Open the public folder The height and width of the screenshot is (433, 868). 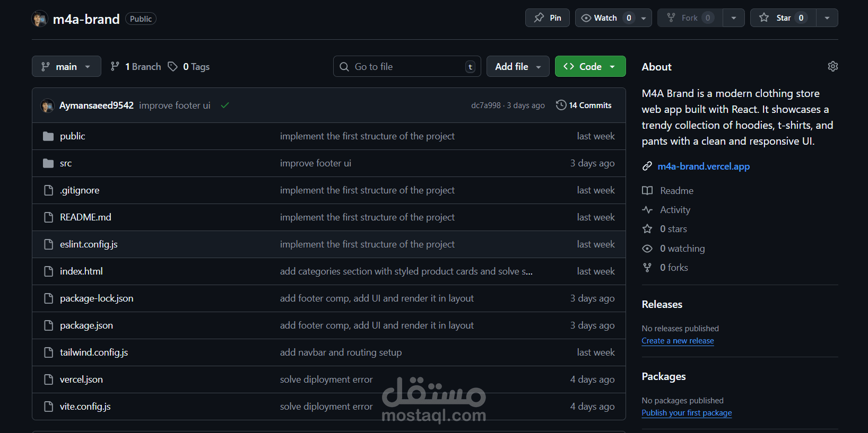(x=73, y=136)
